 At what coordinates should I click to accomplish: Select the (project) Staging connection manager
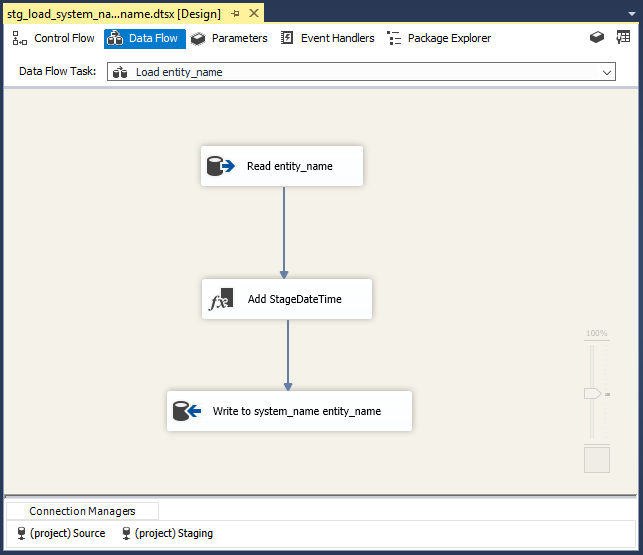point(168,533)
